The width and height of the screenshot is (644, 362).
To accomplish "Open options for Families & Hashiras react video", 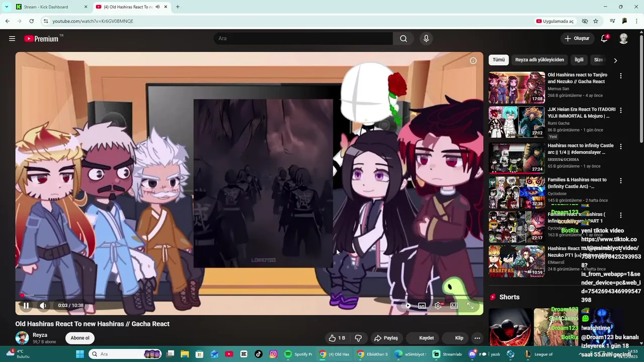I will tap(620, 180).
